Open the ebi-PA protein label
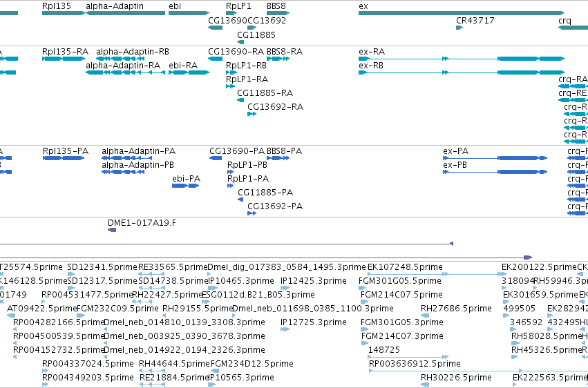 tap(186, 179)
